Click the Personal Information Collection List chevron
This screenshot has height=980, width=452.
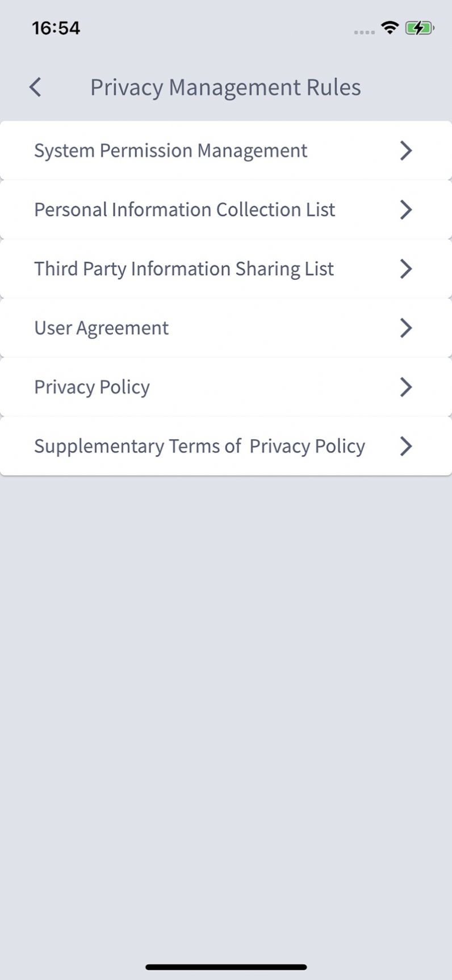point(405,210)
